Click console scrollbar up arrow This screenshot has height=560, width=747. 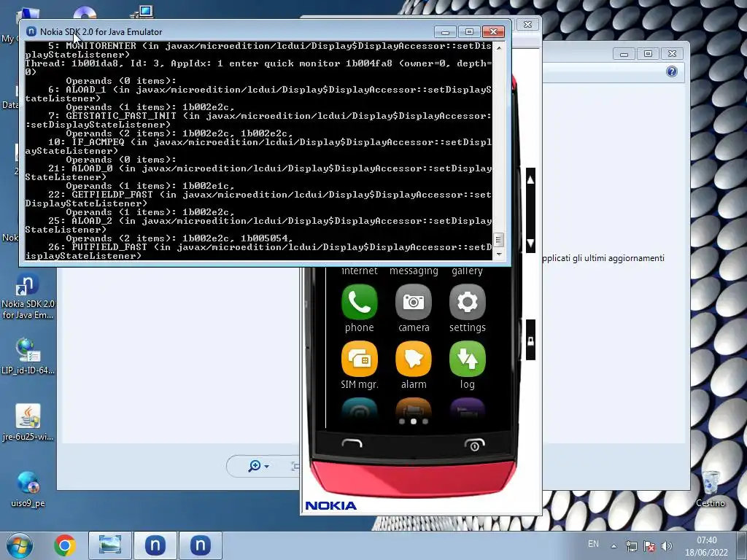(x=499, y=48)
